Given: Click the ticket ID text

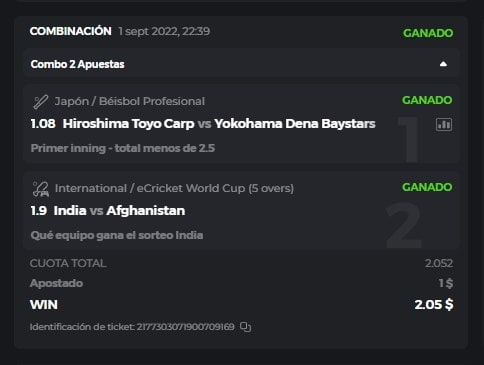Looking at the screenshot, I should click(132, 327).
